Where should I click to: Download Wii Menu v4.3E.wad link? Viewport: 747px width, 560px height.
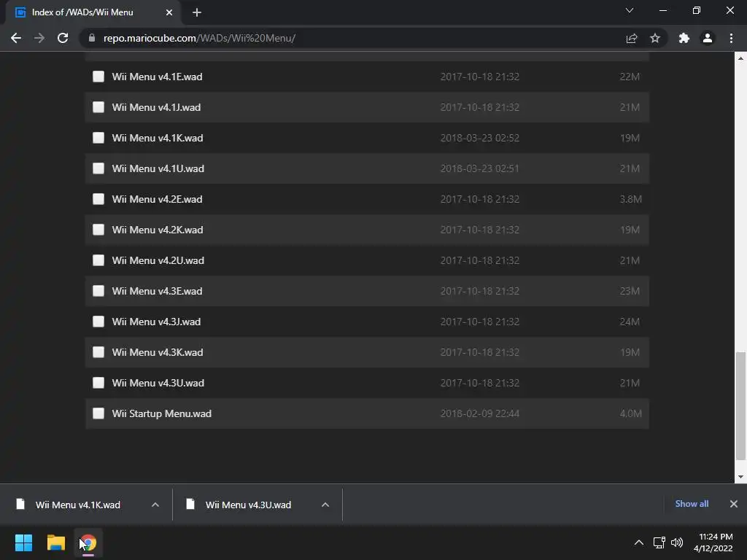pos(158,291)
